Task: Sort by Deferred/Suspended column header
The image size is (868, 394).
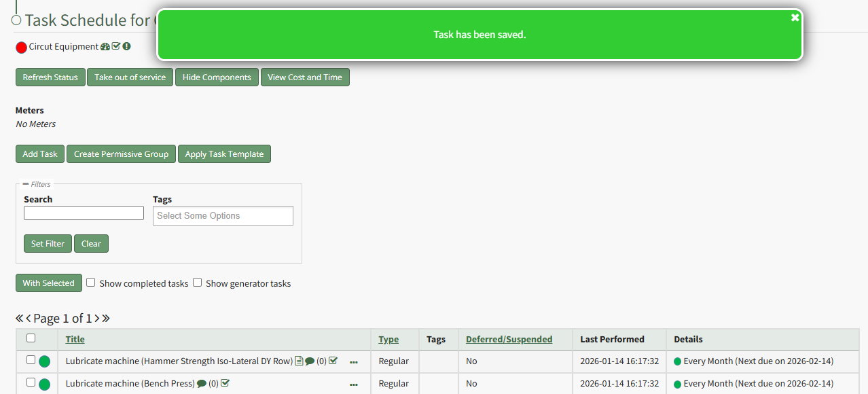Action: 509,339
